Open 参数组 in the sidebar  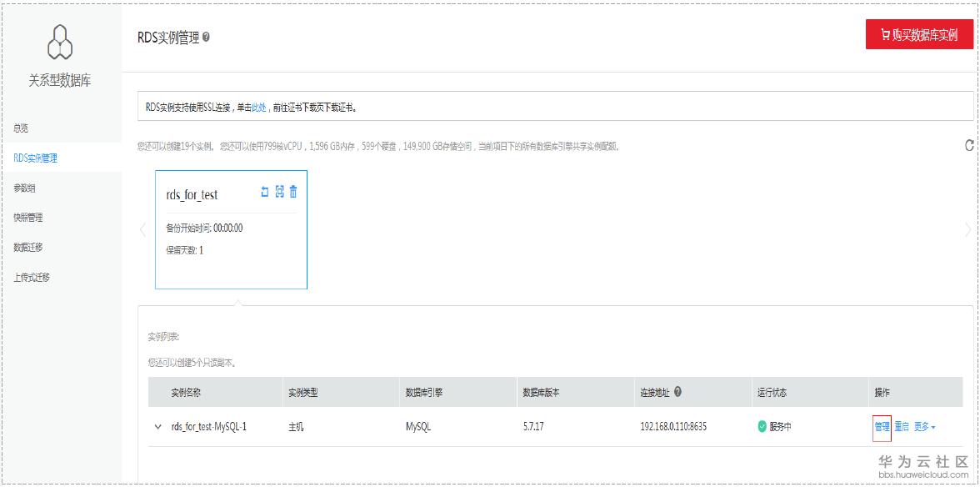(x=25, y=188)
